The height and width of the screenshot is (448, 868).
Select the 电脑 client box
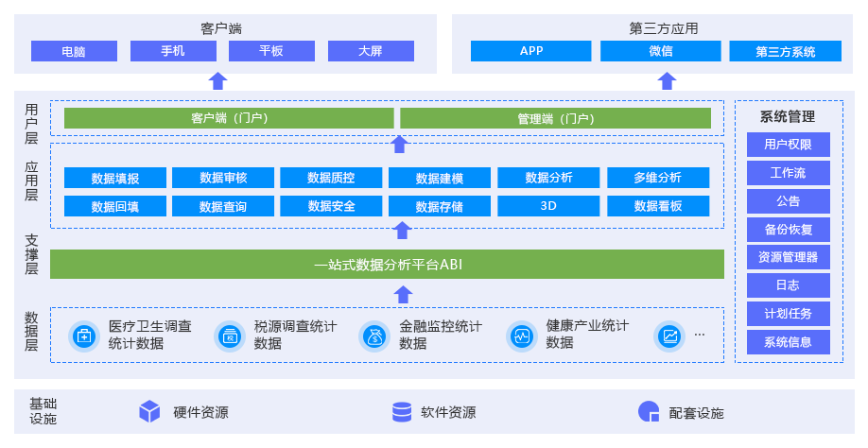pyautogui.click(x=74, y=51)
